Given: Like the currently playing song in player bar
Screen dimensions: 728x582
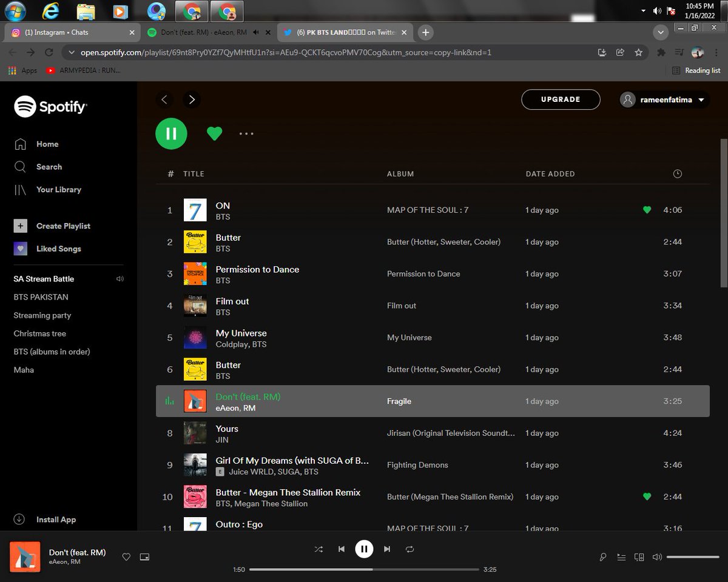Looking at the screenshot, I should 126,557.
